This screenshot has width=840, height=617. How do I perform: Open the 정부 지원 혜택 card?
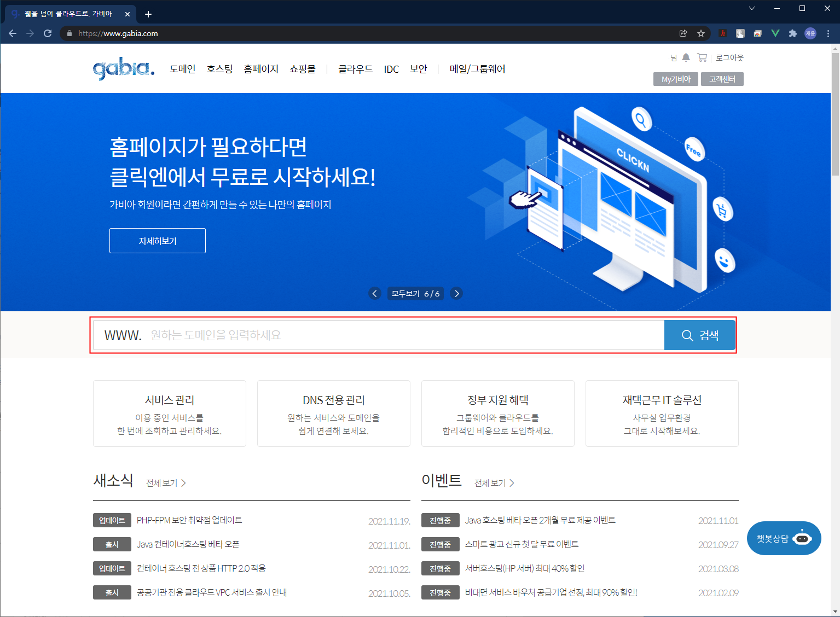[x=498, y=414]
